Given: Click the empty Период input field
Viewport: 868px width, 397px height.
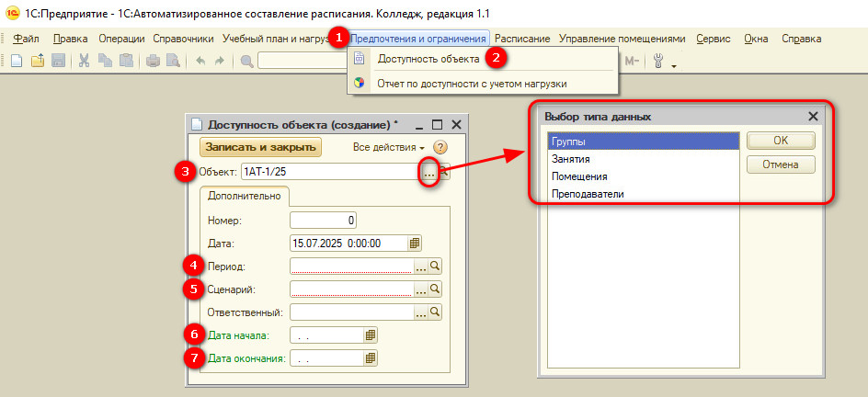Looking at the screenshot, I should 352,267.
